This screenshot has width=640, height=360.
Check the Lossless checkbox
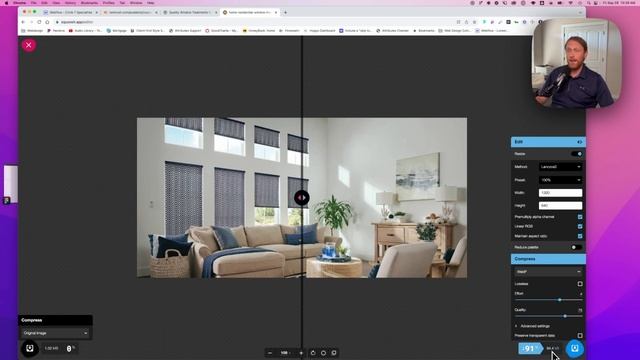click(580, 284)
